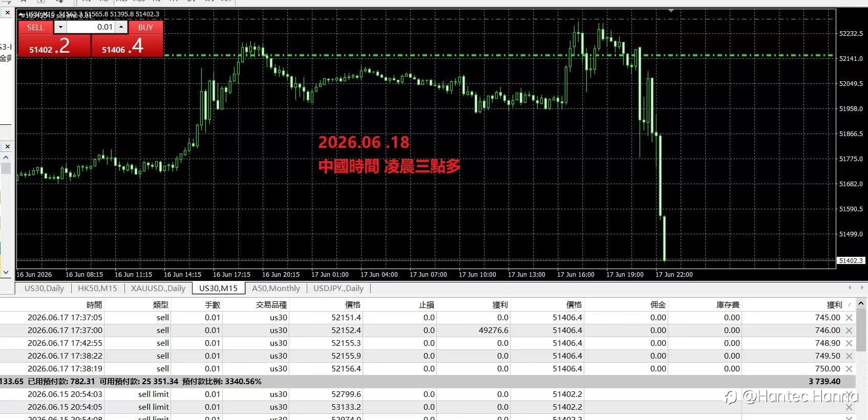Viewport: 868px width, 420px height.
Task: Select the pending order dated 2026.06.15 20:54:05
Action: point(428,407)
